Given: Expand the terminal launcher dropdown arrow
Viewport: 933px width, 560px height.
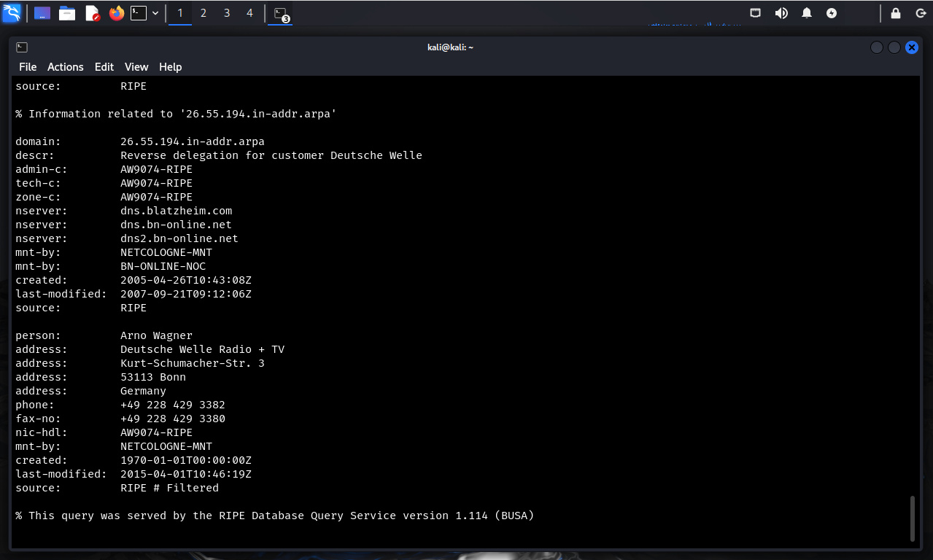Looking at the screenshot, I should [155, 13].
